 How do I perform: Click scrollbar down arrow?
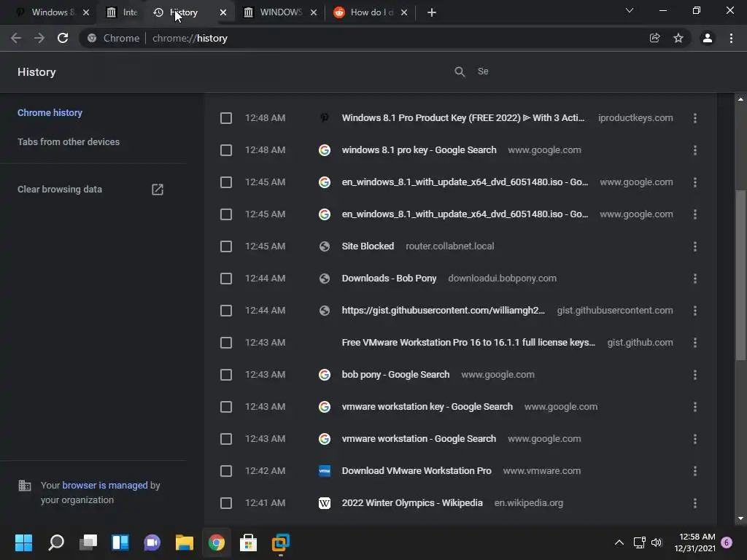pyautogui.click(x=740, y=518)
